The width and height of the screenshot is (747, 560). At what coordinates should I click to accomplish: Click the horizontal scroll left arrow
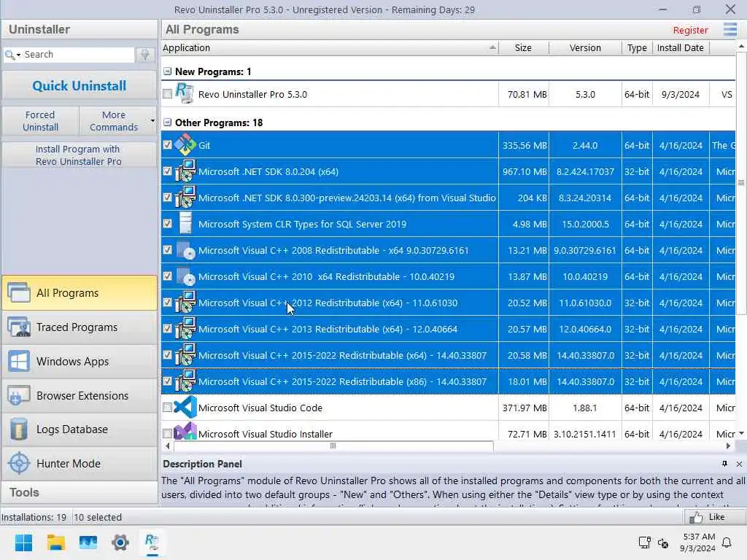tap(167, 446)
